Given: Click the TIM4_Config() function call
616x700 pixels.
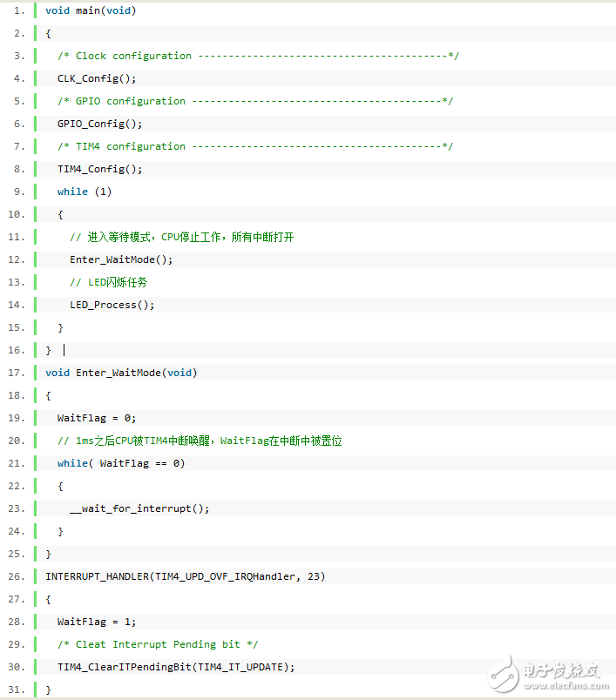Looking at the screenshot, I should [x=99, y=169].
